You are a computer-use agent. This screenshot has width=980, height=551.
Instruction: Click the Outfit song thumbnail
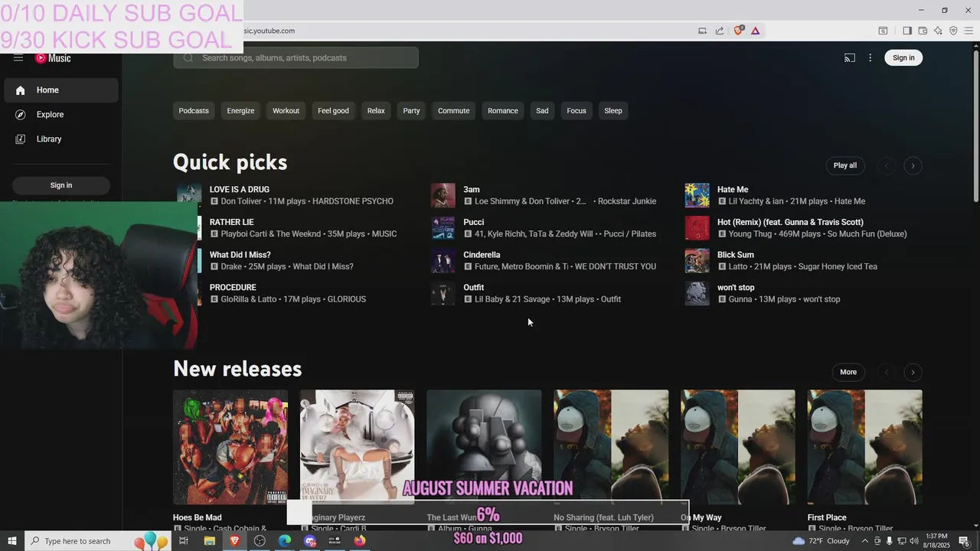[x=443, y=293]
